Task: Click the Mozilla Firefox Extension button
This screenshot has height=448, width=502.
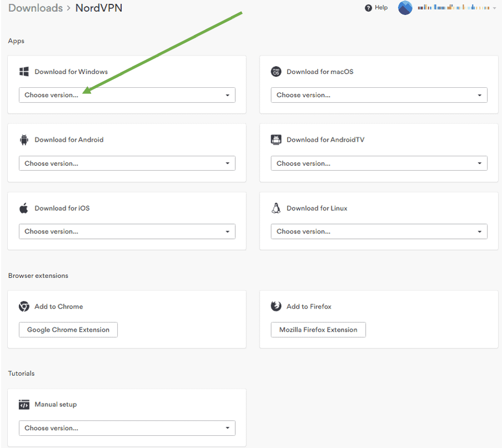Action: tap(318, 330)
